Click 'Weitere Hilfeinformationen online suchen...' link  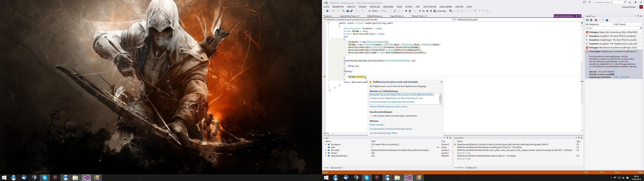(x=389, y=107)
